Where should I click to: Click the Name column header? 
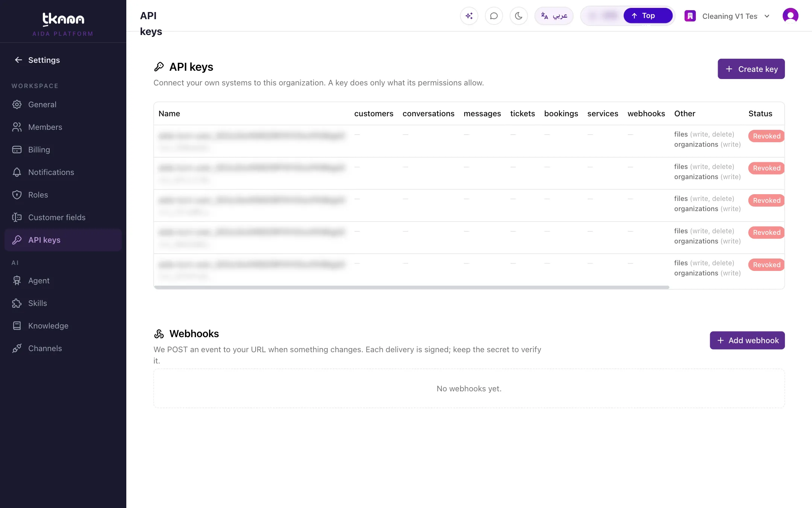tap(169, 114)
